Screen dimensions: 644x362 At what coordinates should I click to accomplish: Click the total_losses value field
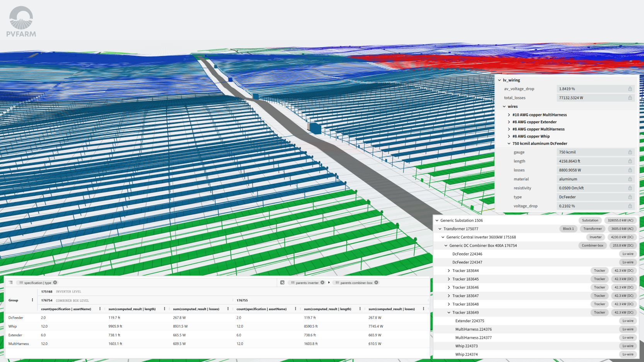tap(591, 97)
